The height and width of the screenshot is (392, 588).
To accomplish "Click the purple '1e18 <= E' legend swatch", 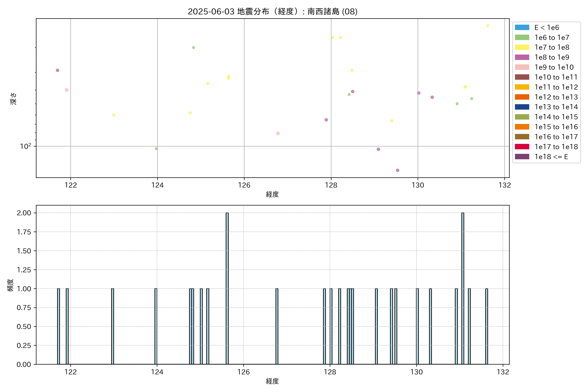I will [522, 157].
